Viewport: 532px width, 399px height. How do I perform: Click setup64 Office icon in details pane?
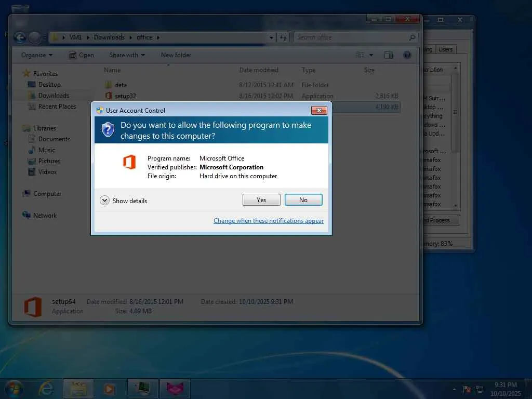point(33,307)
